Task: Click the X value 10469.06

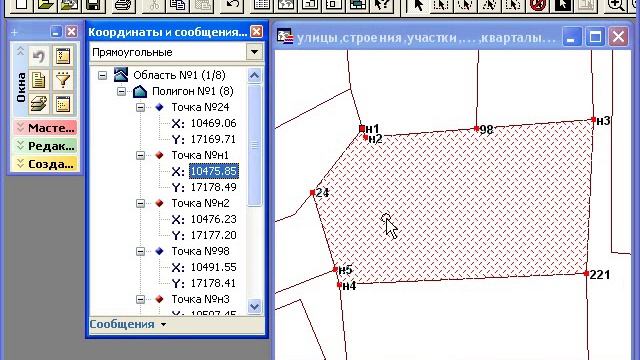Action: (213, 123)
